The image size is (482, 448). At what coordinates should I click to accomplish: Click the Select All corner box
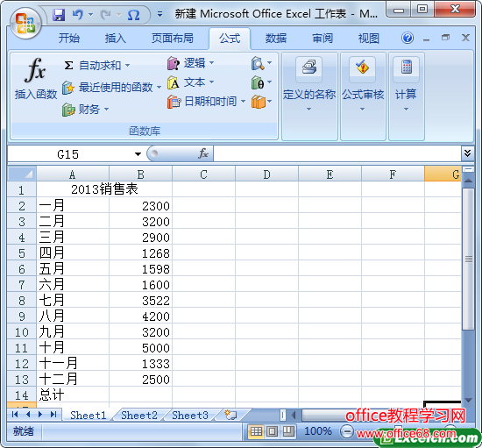[x=22, y=174]
